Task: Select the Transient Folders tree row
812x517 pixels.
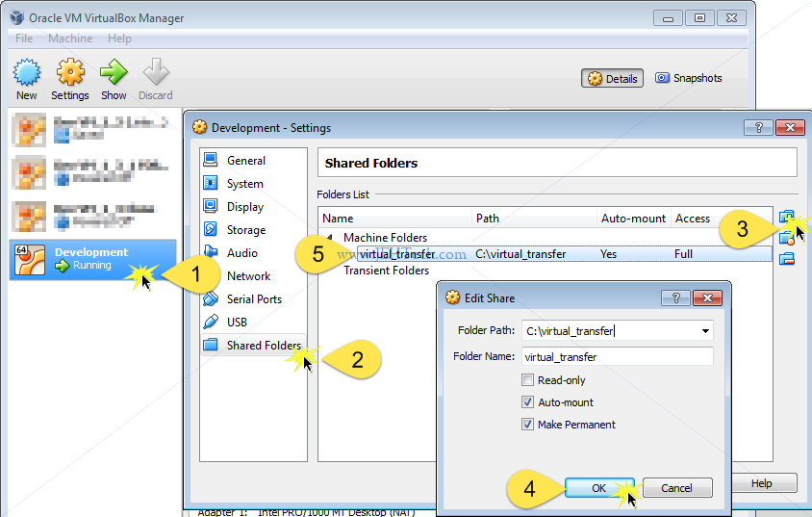Action: pos(387,271)
